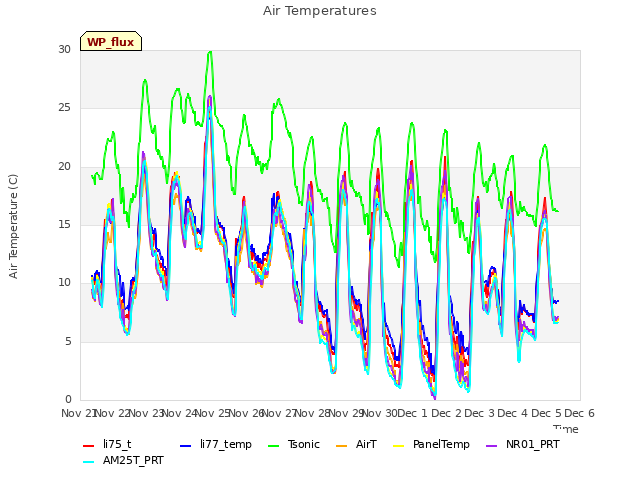
Task: Click the Tsonic peak near 30 degrees
Action: (x=210, y=52)
